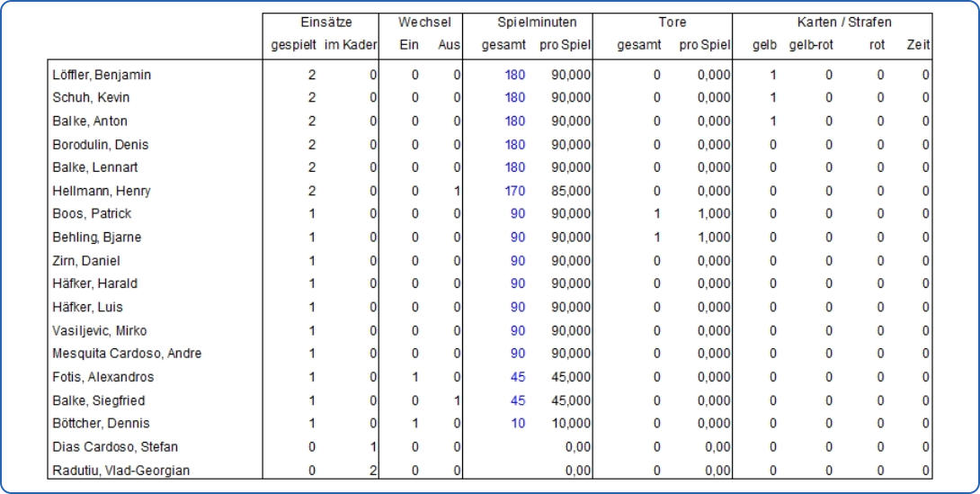Image resolution: width=980 pixels, height=494 pixels.
Task: Click the Zeit column header
Action: pyautogui.click(x=919, y=46)
